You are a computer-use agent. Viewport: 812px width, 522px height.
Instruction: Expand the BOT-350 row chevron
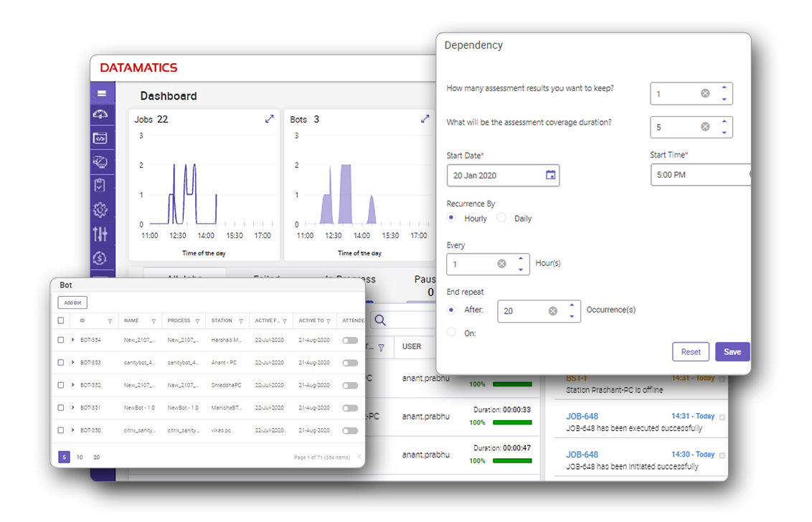point(73,430)
